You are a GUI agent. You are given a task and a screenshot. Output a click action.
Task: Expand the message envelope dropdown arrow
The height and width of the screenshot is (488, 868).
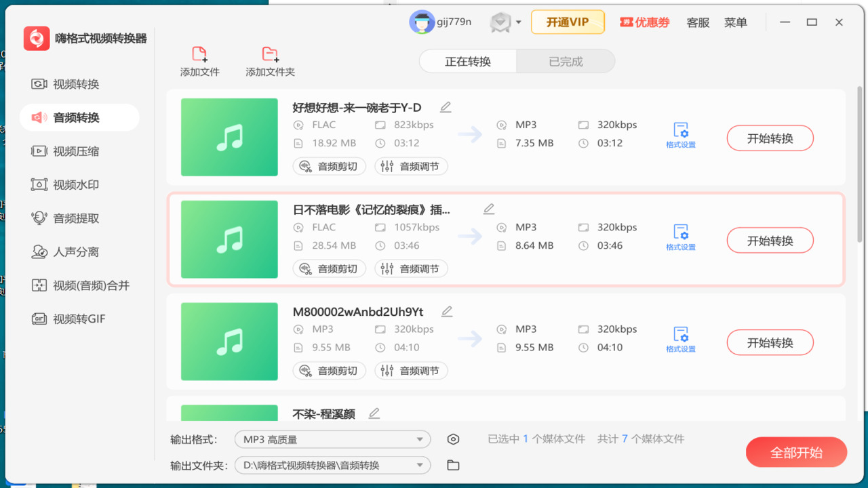(x=519, y=22)
